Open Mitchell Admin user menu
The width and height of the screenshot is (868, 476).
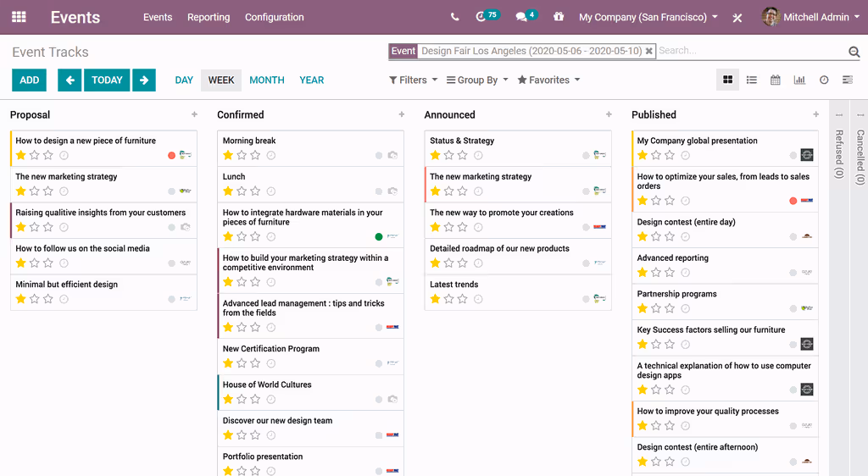click(x=811, y=17)
